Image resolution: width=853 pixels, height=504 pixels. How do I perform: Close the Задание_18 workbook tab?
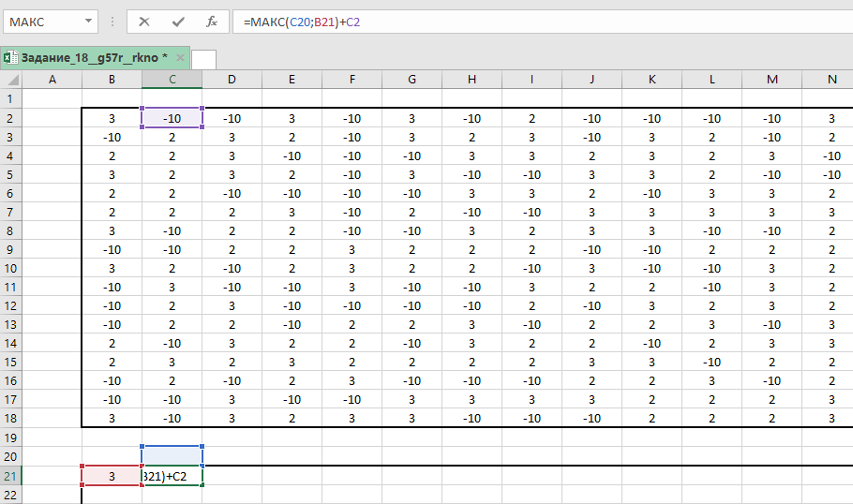point(179,58)
